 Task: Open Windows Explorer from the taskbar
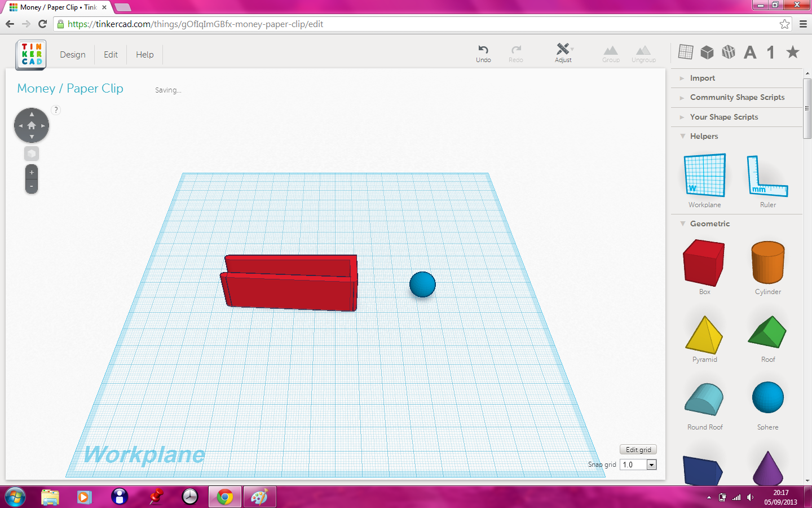[50, 497]
